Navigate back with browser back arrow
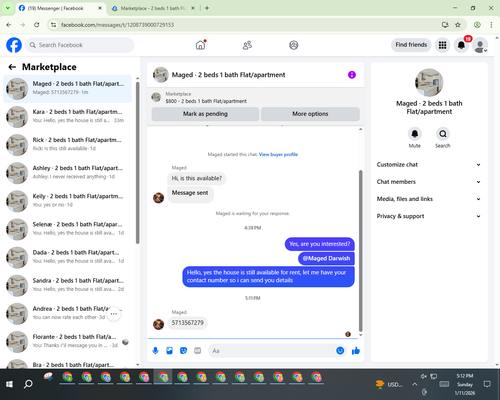The image size is (500, 400). pos(9,25)
